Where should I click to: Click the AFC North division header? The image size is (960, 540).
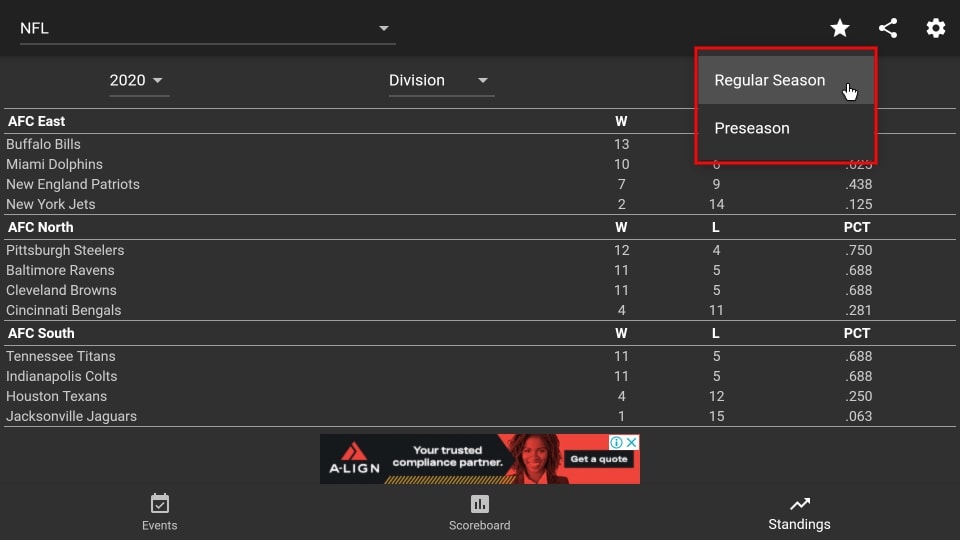tap(41, 227)
